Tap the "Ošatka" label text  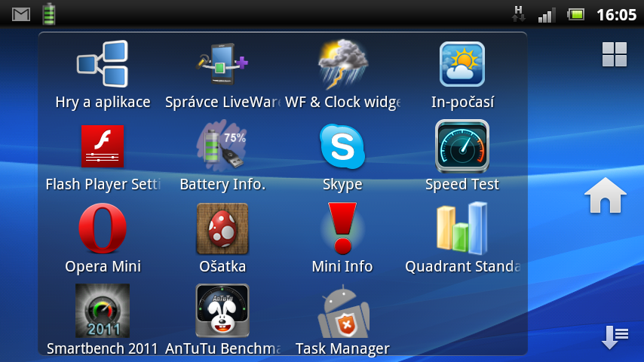point(222,266)
